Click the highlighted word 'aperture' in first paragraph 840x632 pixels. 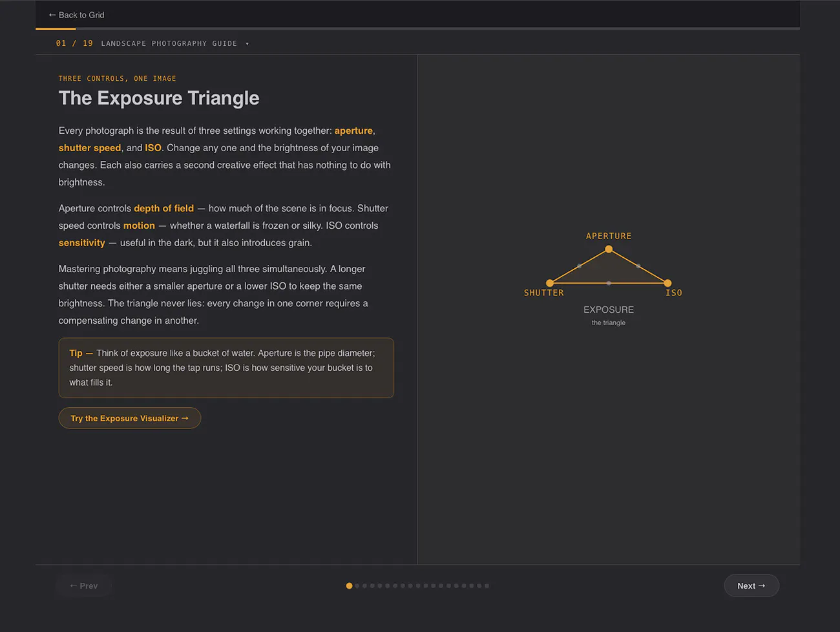pos(353,131)
